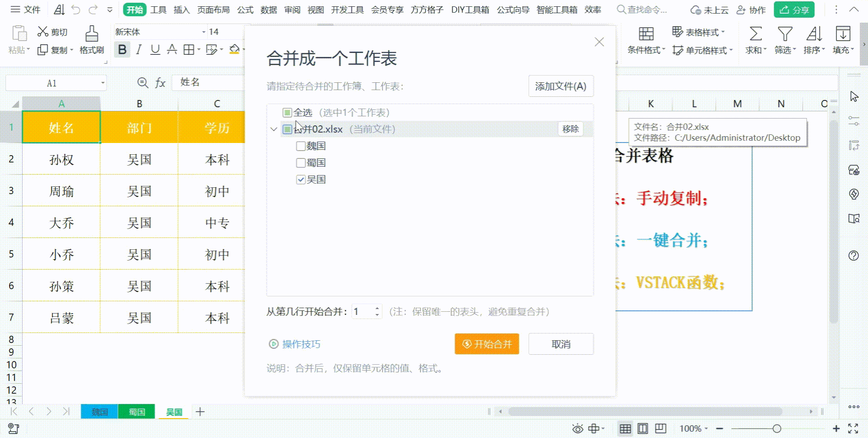Click the horizontal scrollbar thumb
Viewport: 868px width, 438px height.
[645, 411]
